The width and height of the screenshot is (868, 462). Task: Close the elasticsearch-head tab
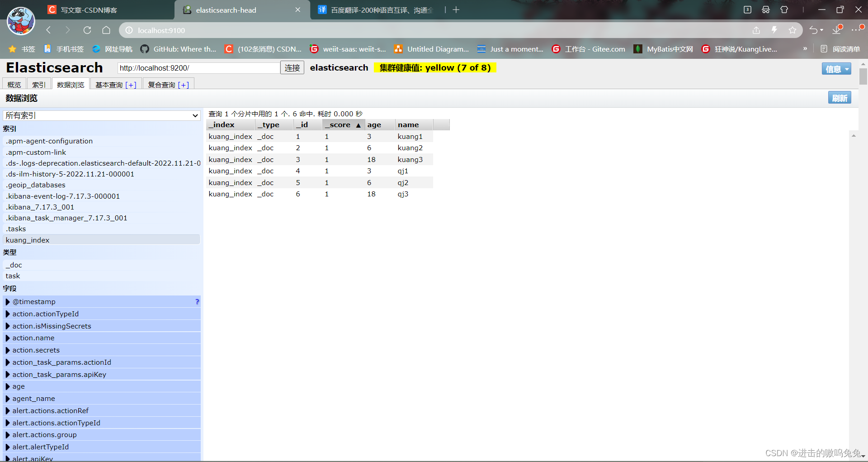click(298, 10)
